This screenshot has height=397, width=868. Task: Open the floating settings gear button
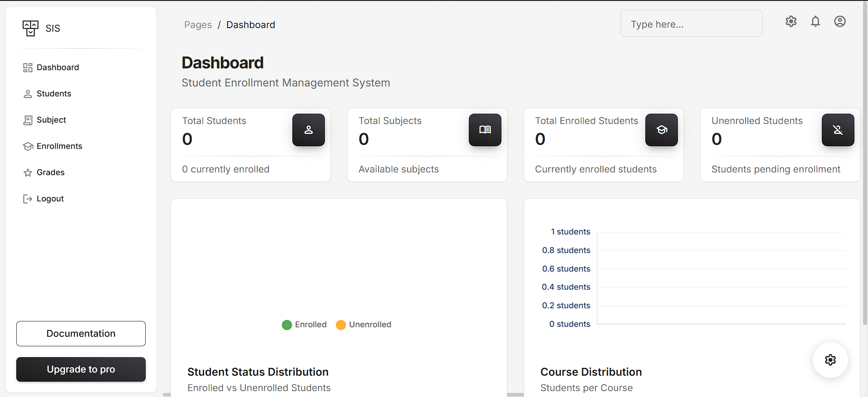tap(830, 360)
